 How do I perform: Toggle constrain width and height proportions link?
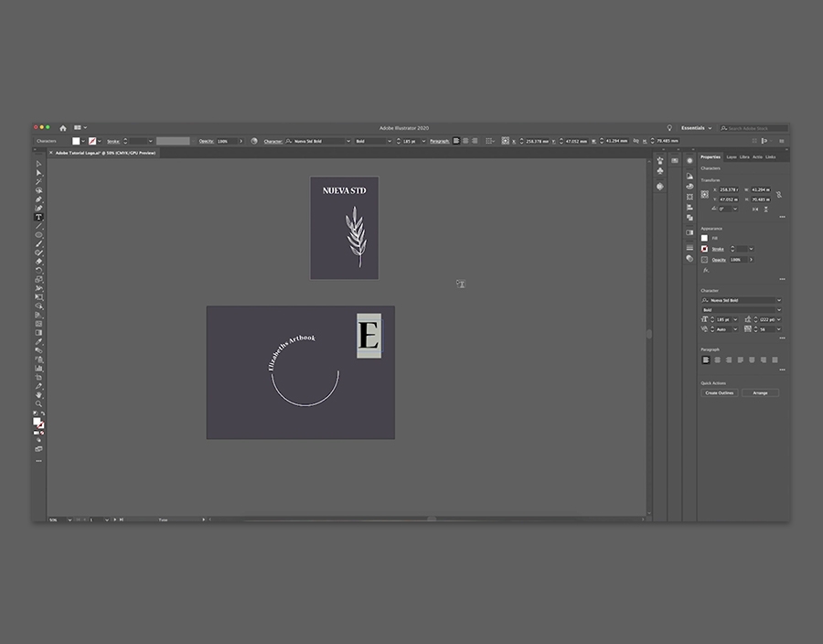pyautogui.click(x=779, y=195)
